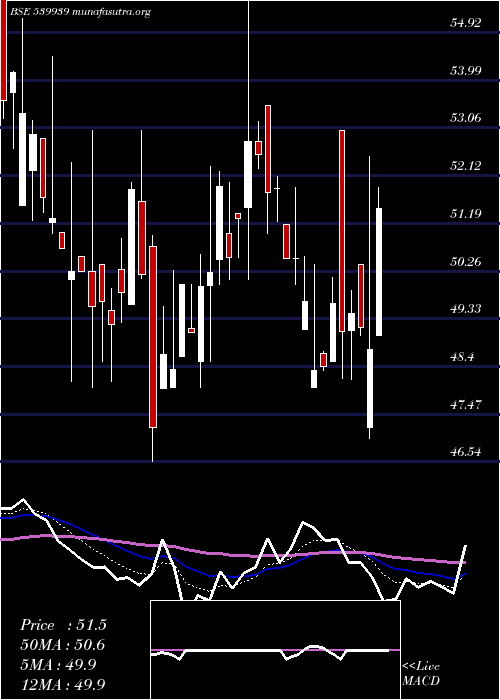Image resolution: width=500 pixels, height=700 pixels.
Task: Click the 'Price : 51.5' readout
Action: (63, 625)
